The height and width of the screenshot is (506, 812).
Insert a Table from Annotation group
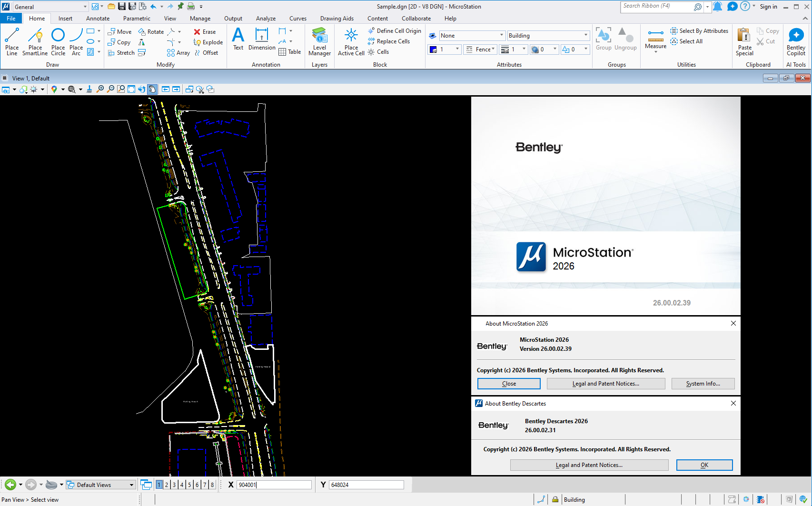[289, 51]
